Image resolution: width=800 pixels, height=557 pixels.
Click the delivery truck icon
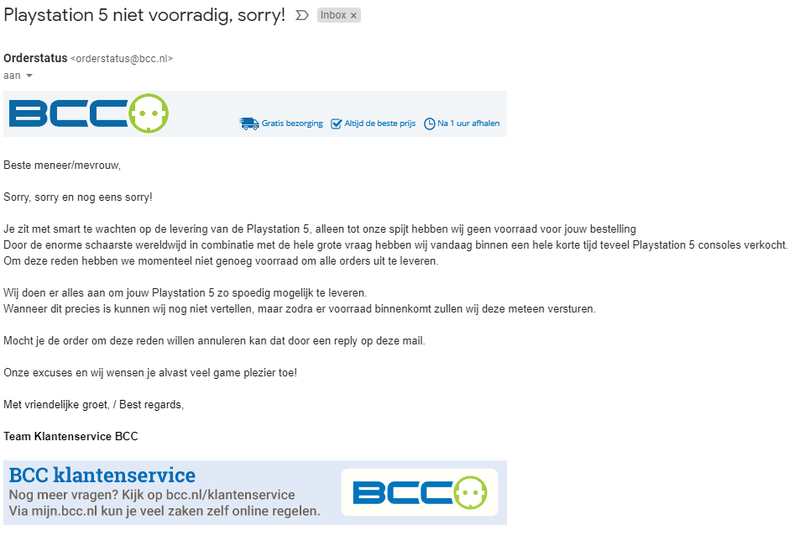[x=249, y=124]
